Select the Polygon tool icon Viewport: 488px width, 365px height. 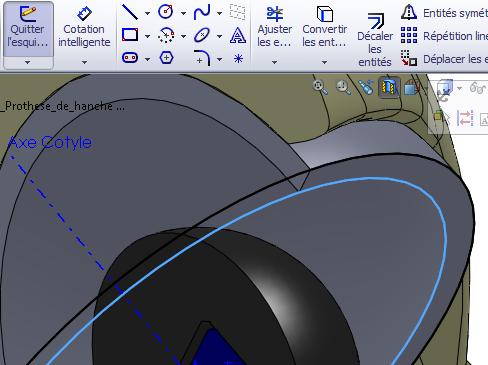166,58
